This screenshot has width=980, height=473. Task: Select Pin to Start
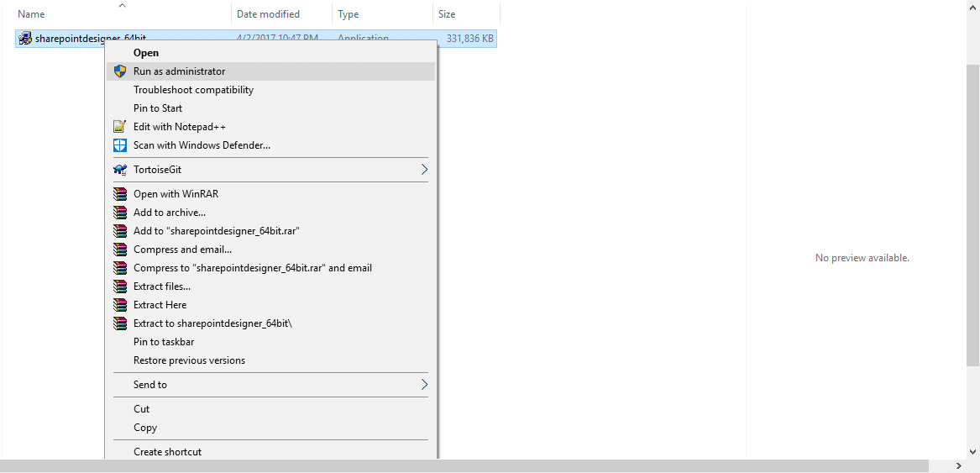click(x=270, y=108)
